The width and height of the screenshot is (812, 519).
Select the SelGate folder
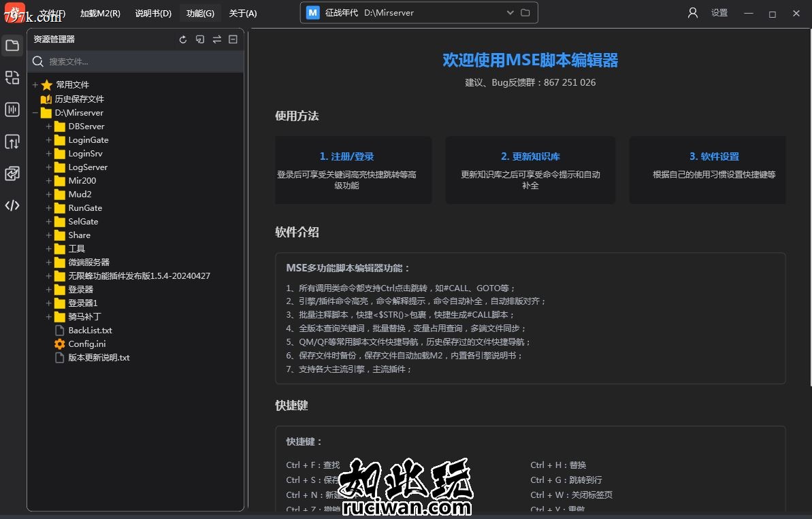coord(83,222)
